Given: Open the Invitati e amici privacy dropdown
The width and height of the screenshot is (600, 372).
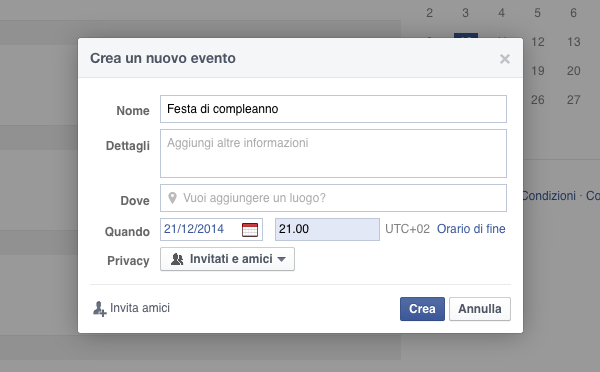Looking at the screenshot, I should 227,259.
